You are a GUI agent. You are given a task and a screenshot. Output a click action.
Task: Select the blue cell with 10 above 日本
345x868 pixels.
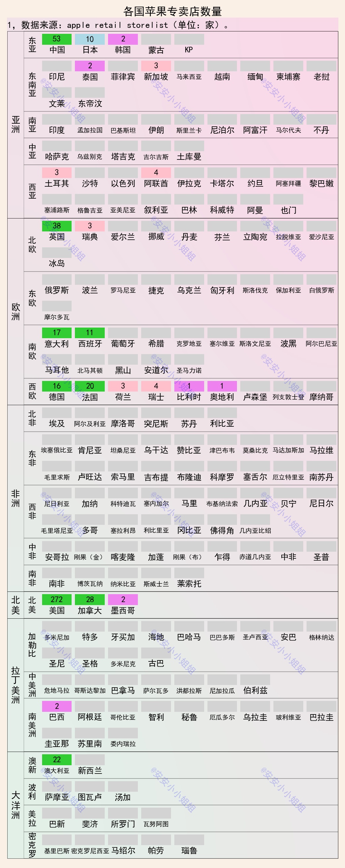click(x=89, y=39)
